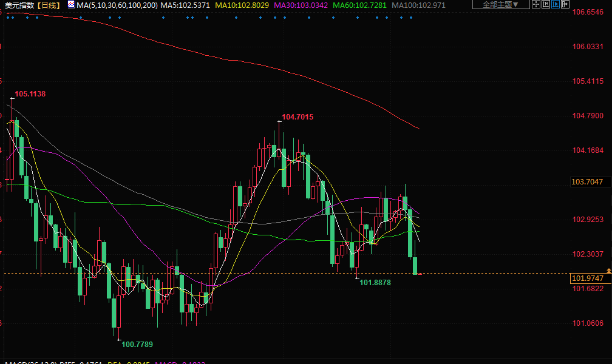The image size is (612, 364).
Task: Click the crosshair cursor icon
Action: coord(535,5)
